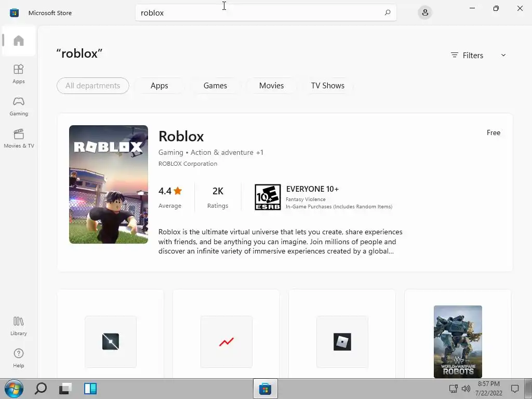Screen dimensions: 532x399
Task: Open the taskbar search magnifier
Action: coord(41,389)
